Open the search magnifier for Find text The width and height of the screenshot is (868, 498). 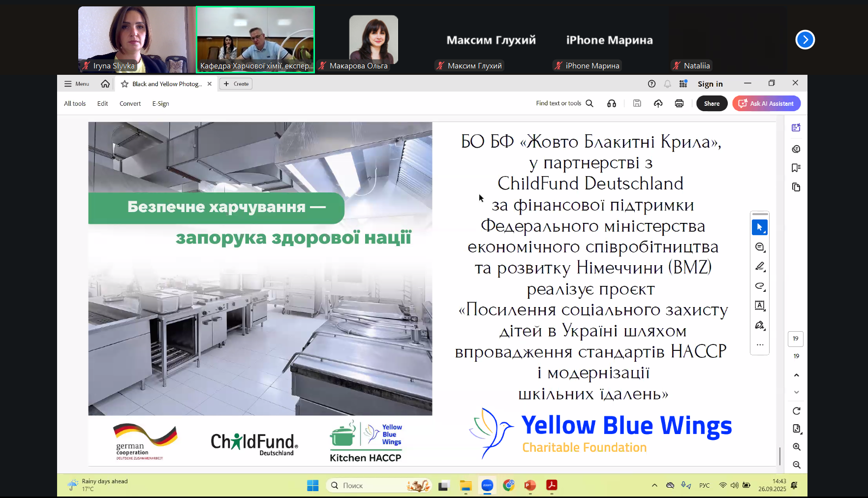click(589, 103)
